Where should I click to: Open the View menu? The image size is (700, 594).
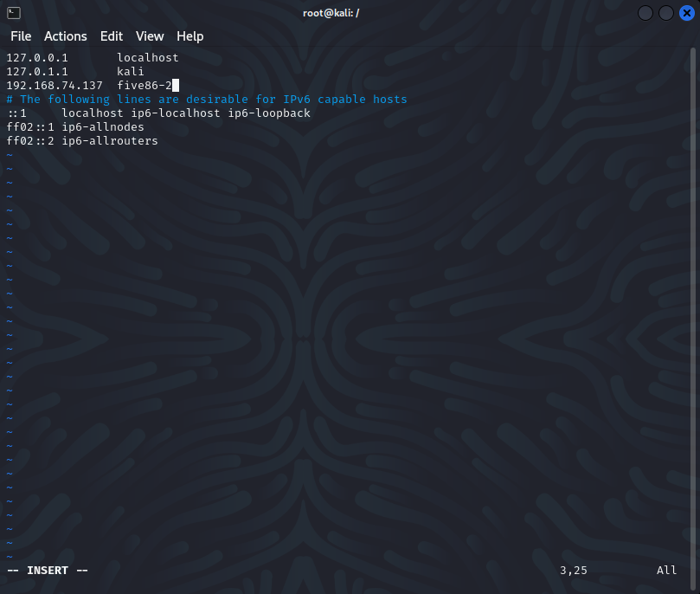click(150, 36)
